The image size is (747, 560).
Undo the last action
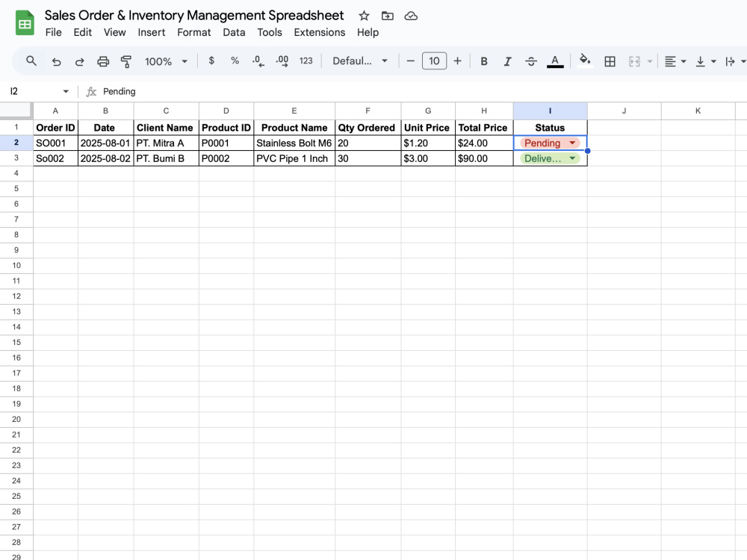[56, 61]
